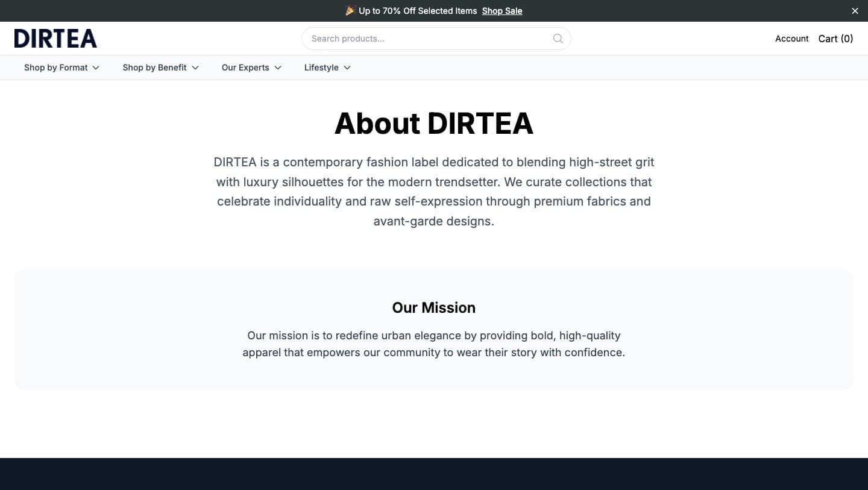Click the party popper emoji in banner
Viewport: 868px width, 490px height.
(350, 10)
